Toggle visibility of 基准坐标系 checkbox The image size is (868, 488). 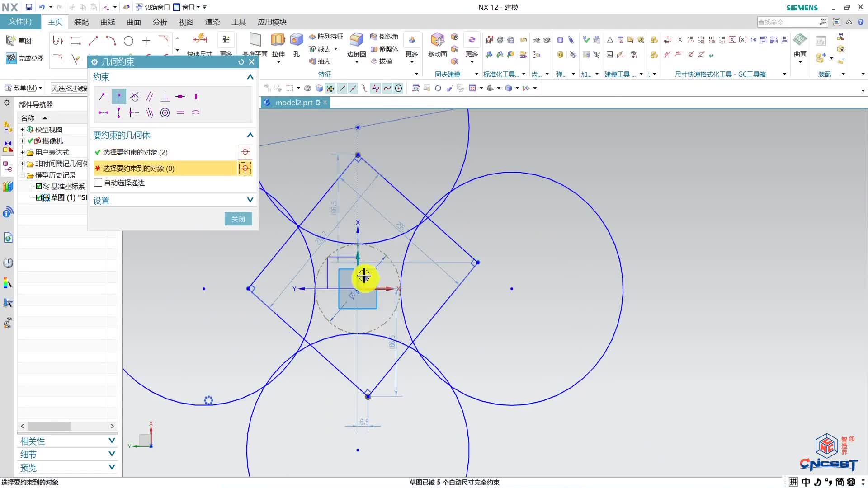pyautogui.click(x=39, y=186)
